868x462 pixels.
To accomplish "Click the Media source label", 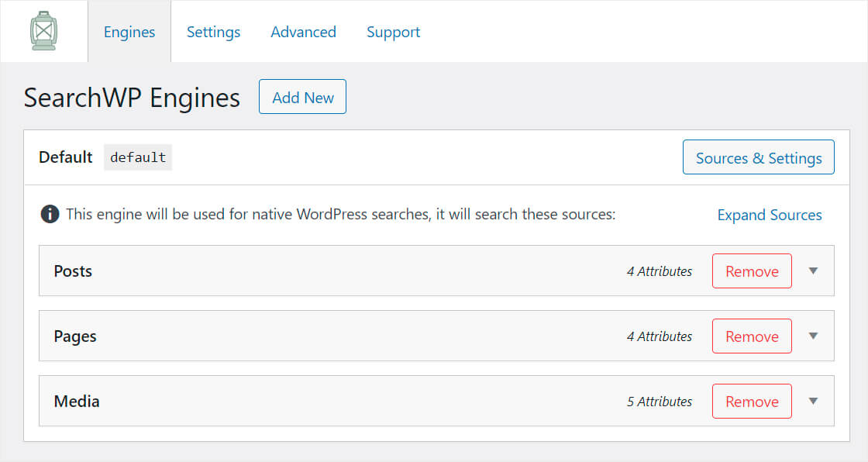I will [77, 401].
